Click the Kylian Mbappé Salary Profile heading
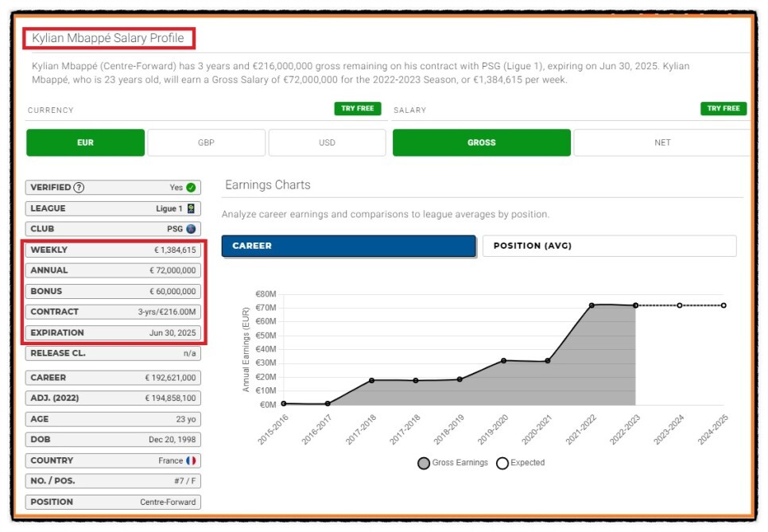 pyautogui.click(x=108, y=38)
